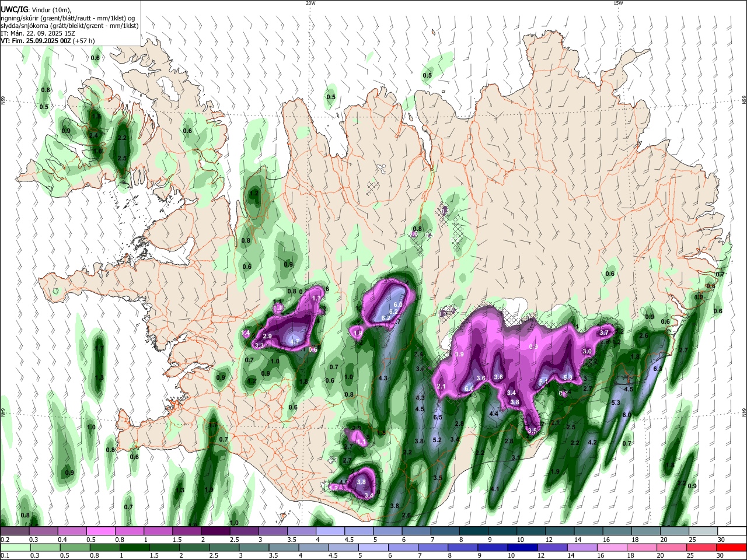Click the 'VT: Fim. 25.09.2025 00Z' valid time
747x560 pixels.
click(34, 41)
